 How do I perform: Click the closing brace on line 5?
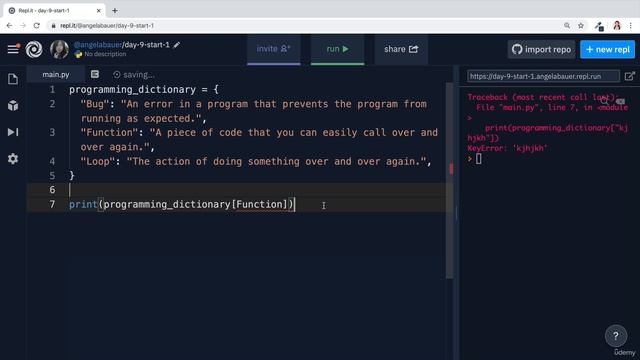click(x=72, y=176)
